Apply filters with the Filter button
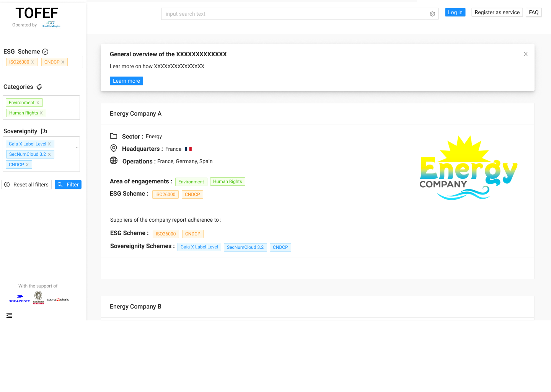This screenshot has height=392, width=551. pos(68,185)
